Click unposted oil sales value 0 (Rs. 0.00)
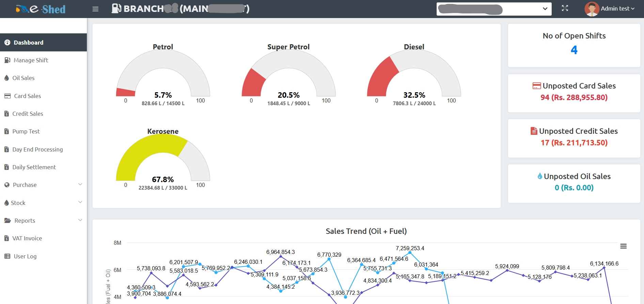 coord(574,188)
